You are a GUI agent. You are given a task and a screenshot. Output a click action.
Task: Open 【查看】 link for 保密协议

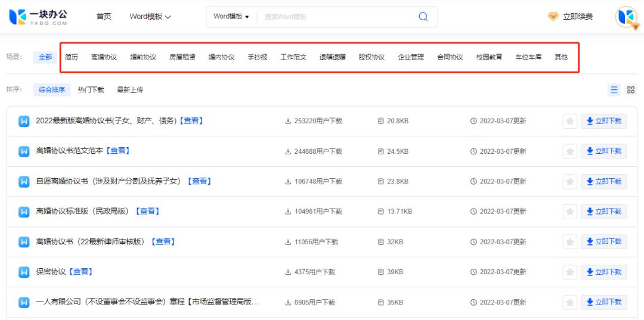(80, 272)
